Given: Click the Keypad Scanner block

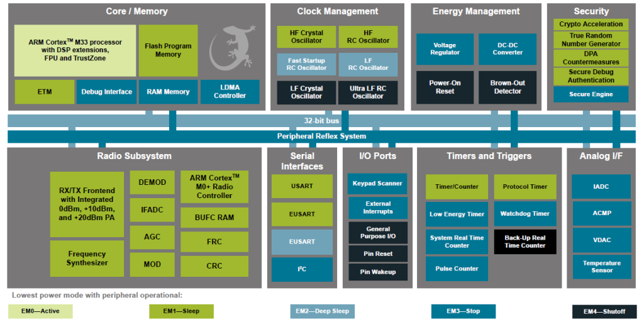Looking at the screenshot, I should pyautogui.click(x=377, y=184).
